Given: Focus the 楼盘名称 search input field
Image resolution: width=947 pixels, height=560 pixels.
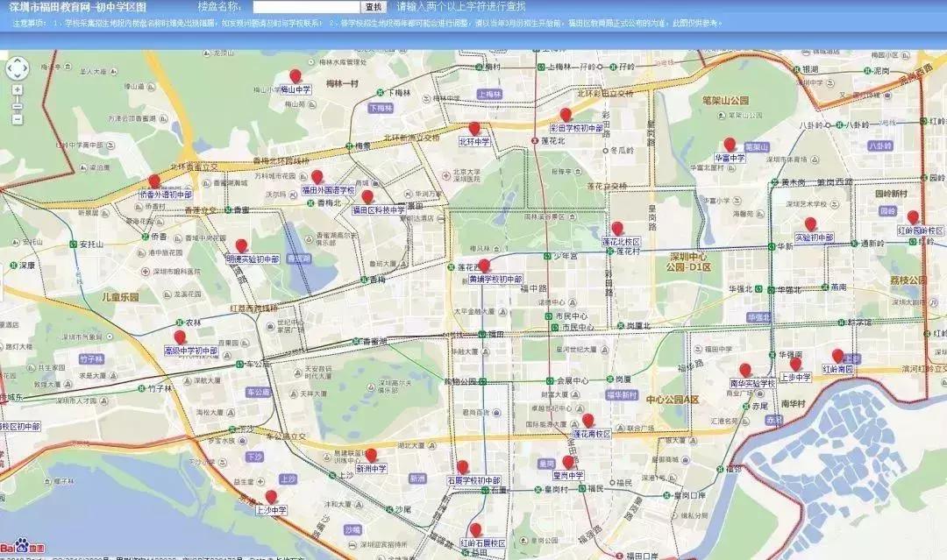Looking at the screenshot, I should 306,7.
